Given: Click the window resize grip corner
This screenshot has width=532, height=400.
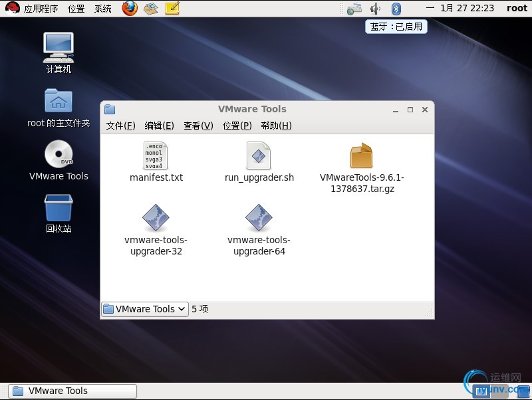Looking at the screenshot, I should [429, 313].
